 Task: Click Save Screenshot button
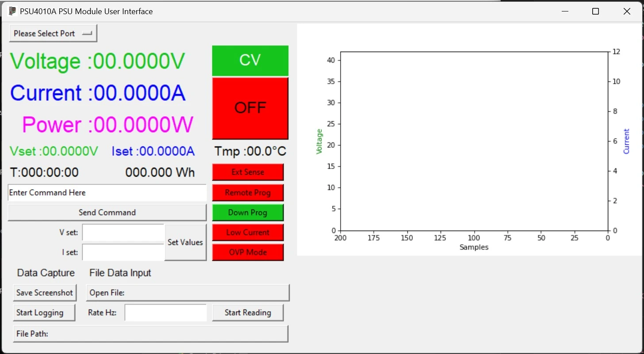click(45, 293)
